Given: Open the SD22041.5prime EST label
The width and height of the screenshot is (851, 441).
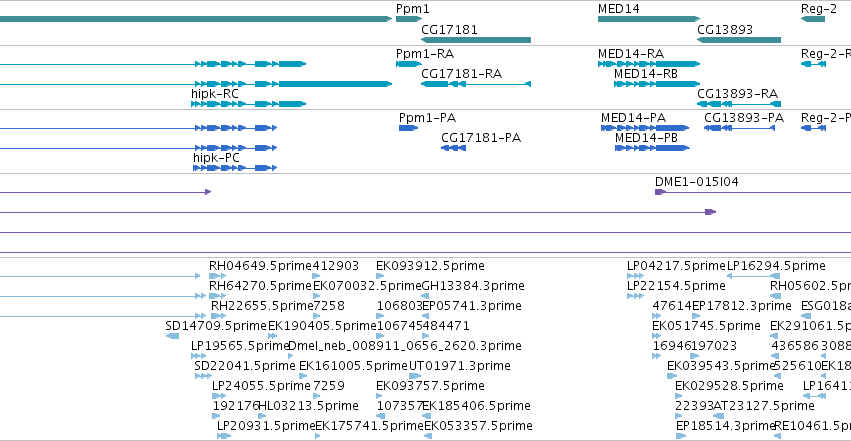Looking at the screenshot, I should coord(245,366).
